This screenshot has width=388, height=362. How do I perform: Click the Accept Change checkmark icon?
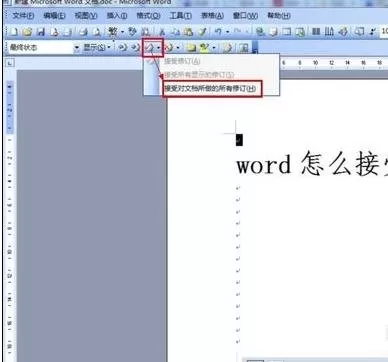[x=149, y=48]
